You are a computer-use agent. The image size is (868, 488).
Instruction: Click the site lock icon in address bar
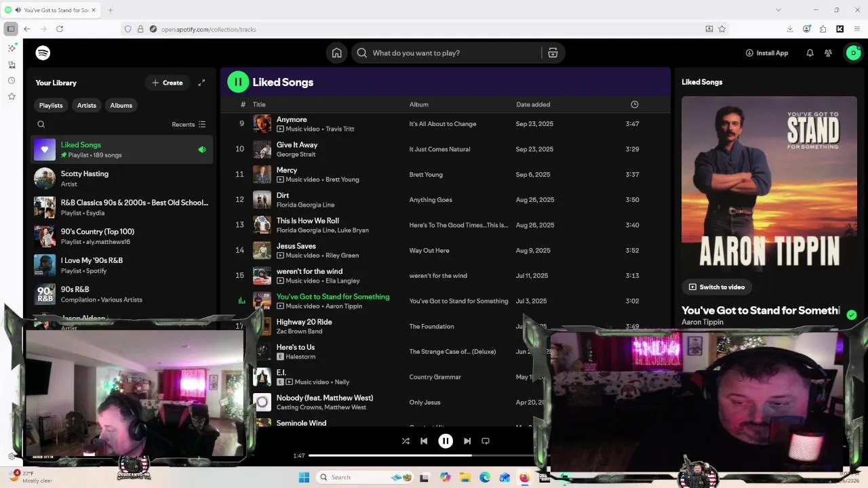coord(140,29)
